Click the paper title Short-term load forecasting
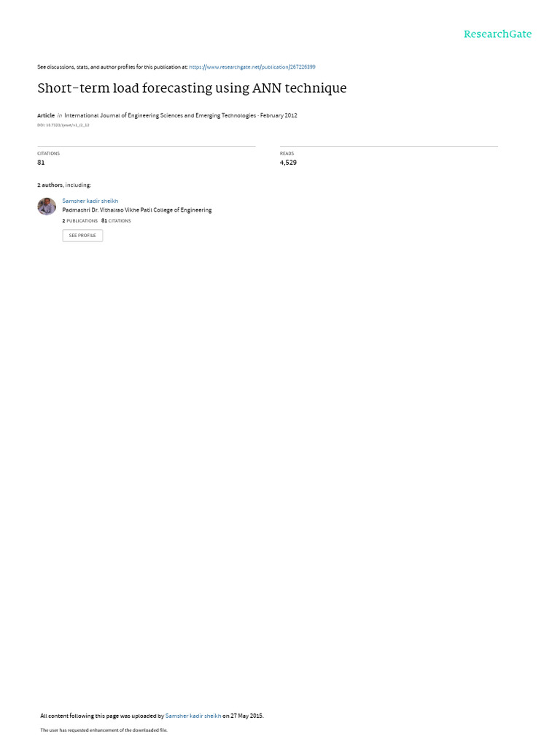Image resolution: width=560 pixels, height=747 pixels. coord(192,88)
